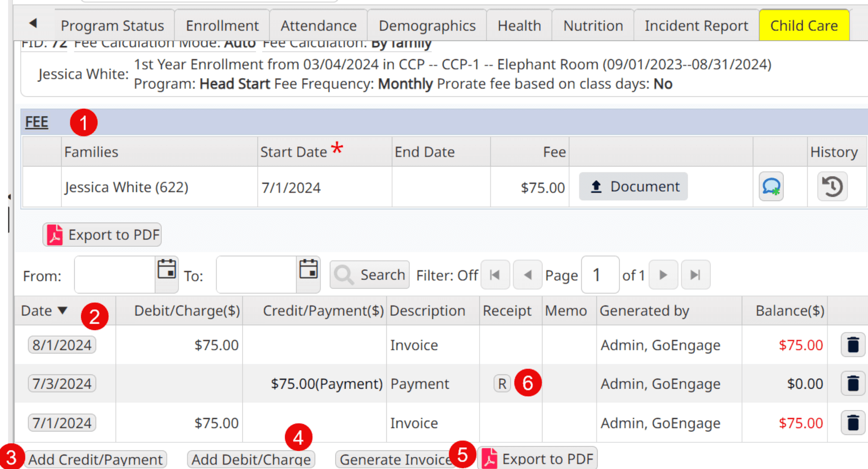868x469 pixels.
Task: Click the red 8/1/2024 balance $75.00
Action: 801,345
